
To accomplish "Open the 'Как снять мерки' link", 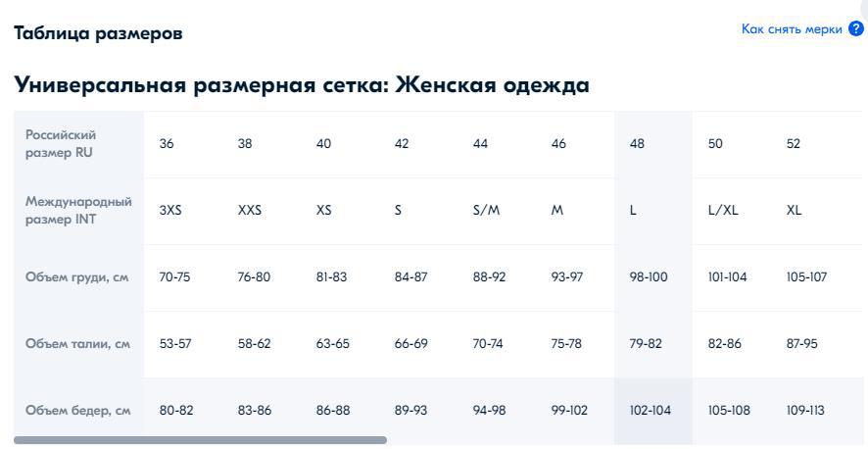I will pos(792,29).
